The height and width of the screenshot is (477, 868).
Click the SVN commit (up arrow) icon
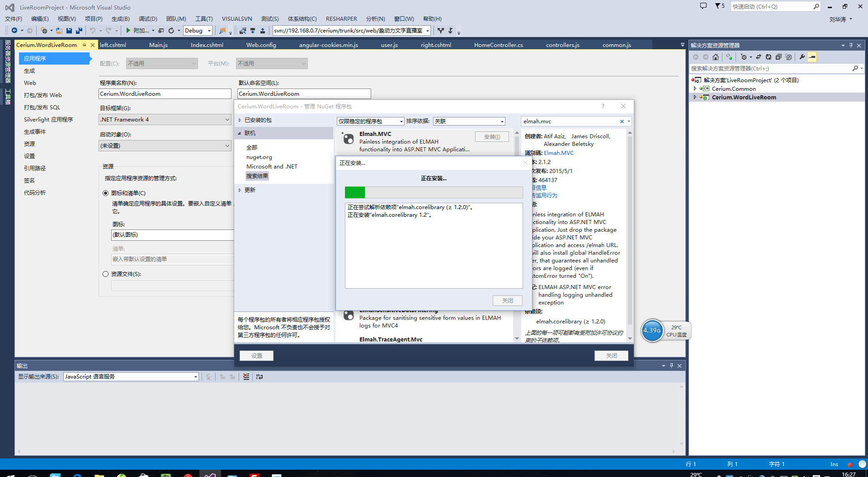tap(263, 30)
